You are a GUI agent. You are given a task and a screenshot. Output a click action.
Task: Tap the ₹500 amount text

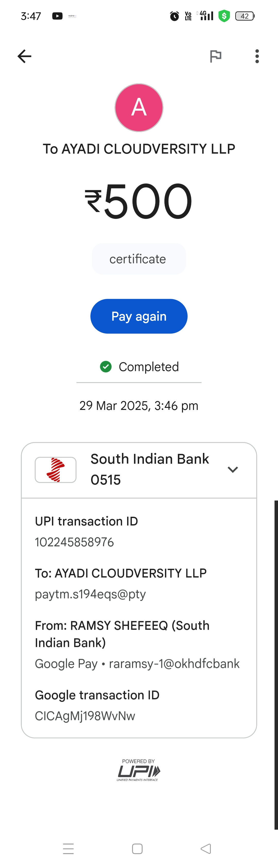(139, 201)
